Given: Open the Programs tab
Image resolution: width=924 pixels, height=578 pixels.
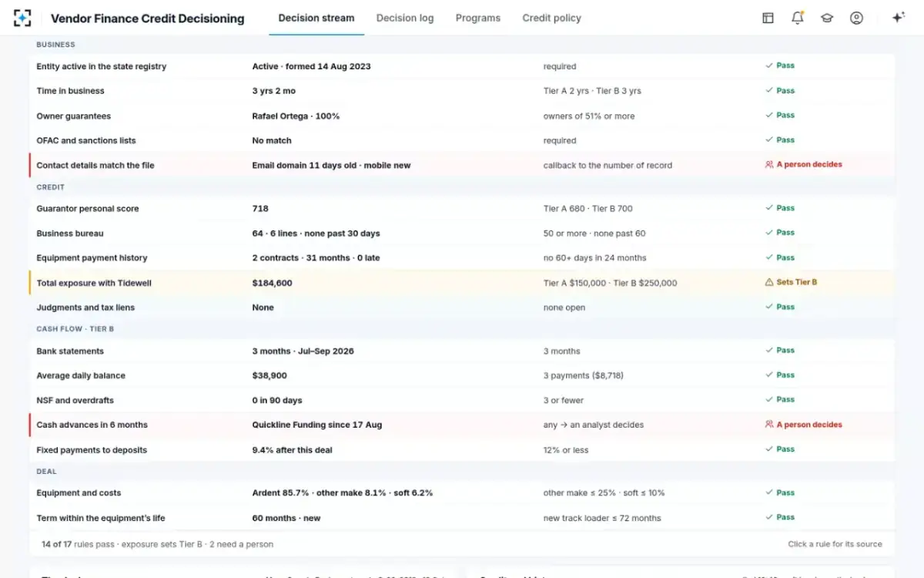Looking at the screenshot, I should click(x=477, y=18).
